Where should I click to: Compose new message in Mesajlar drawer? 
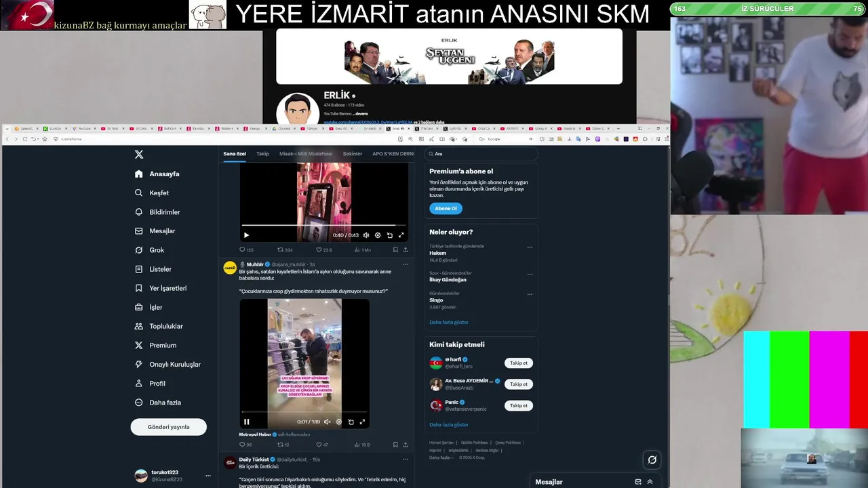coord(638,482)
